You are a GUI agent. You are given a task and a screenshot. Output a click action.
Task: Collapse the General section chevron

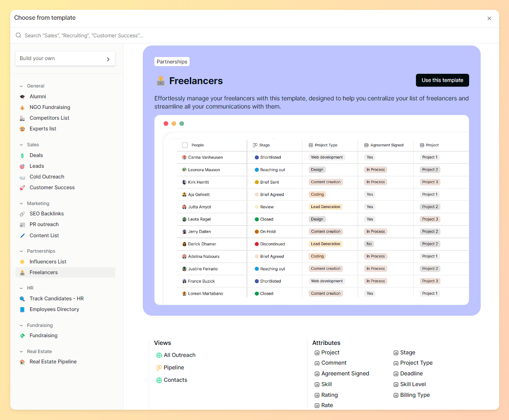click(x=21, y=86)
